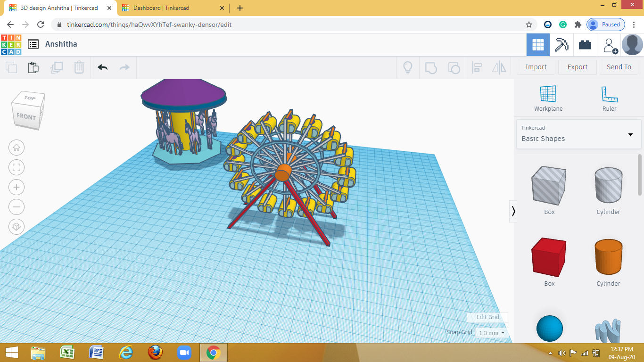The width and height of the screenshot is (644, 362).
Task: Click the taskbar volume speaker icon
Action: (x=562, y=353)
